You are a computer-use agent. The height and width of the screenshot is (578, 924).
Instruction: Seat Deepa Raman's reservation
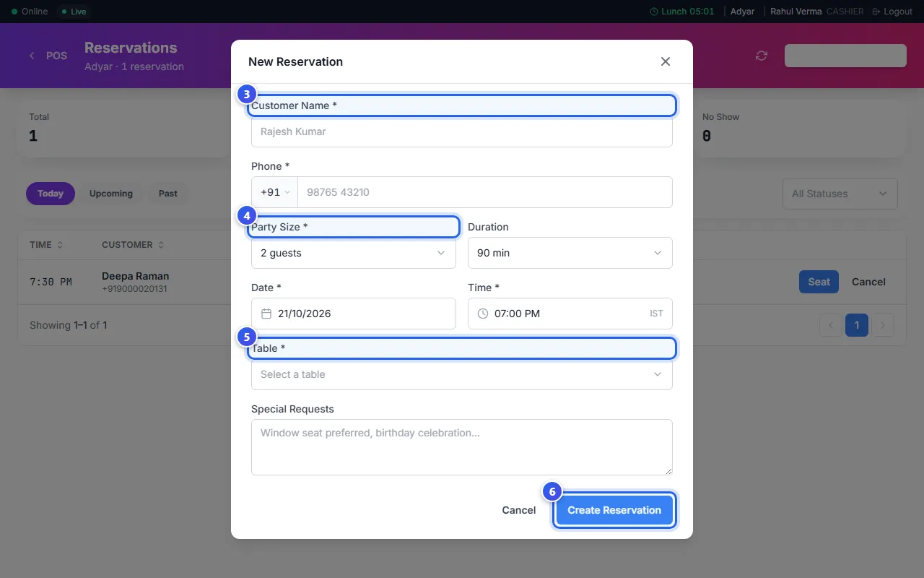click(819, 282)
